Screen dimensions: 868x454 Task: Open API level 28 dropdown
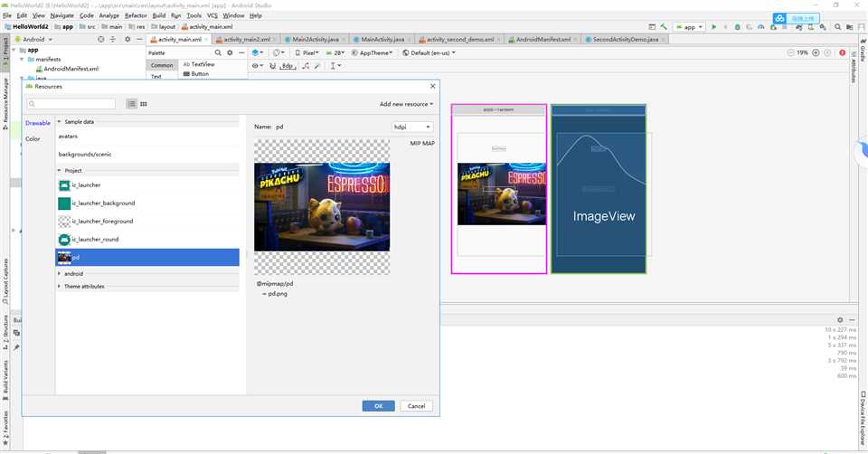click(x=335, y=52)
